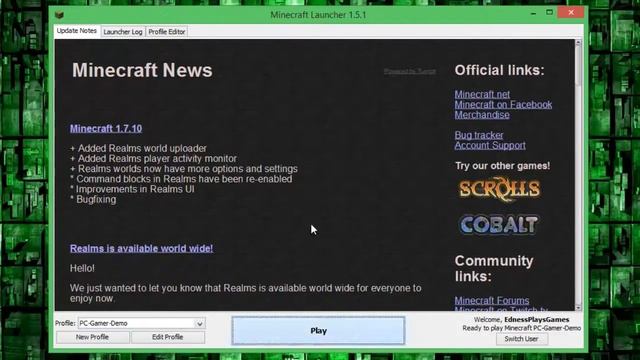Minimize the Minecraft Launcher window
Screen dimensions: 640x360
(x=533, y=13)
